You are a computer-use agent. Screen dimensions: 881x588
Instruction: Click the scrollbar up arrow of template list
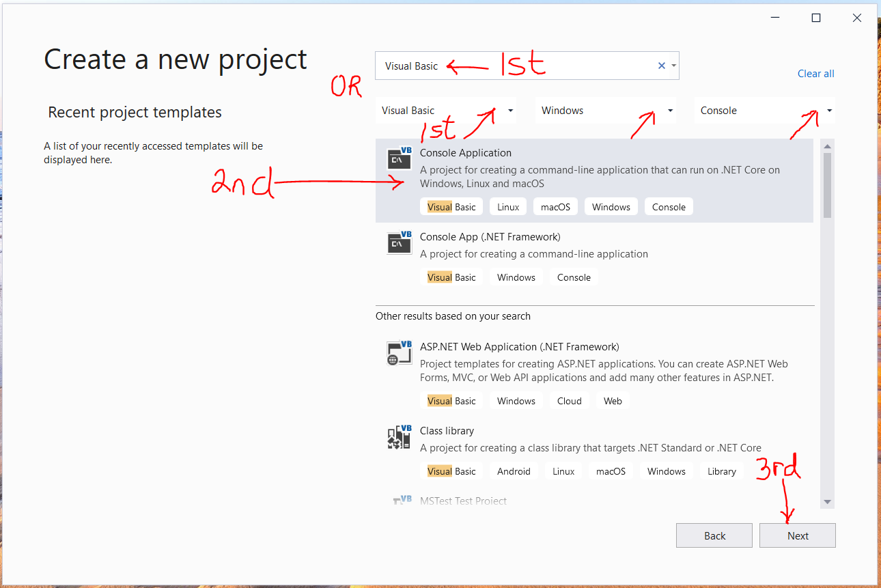pyautogui.click(x=827, y=145)
